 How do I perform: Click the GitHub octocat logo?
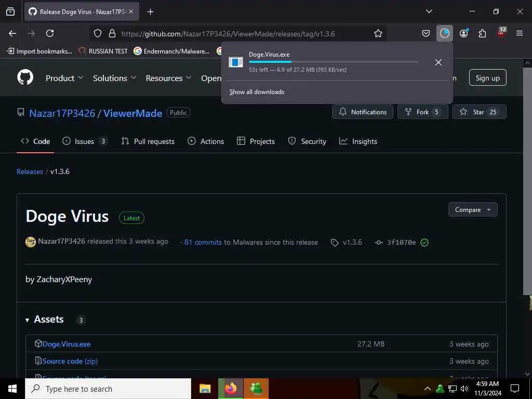click(x=25, y=77)
